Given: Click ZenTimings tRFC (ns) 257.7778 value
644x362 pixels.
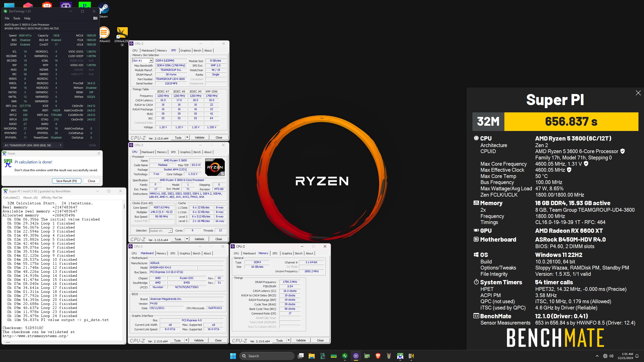Looking at the screenshot, I should 25,106.
